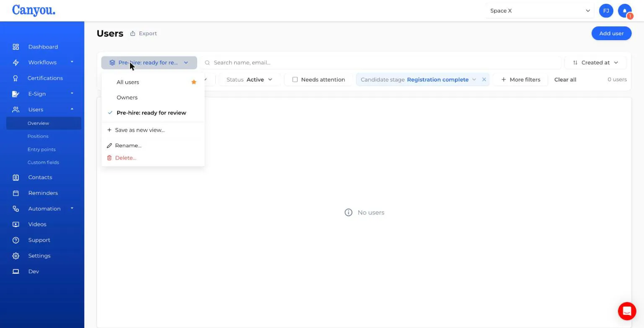Click the Add user button
Viewport: 644px width, 328px height.
[x=611, y=33]
